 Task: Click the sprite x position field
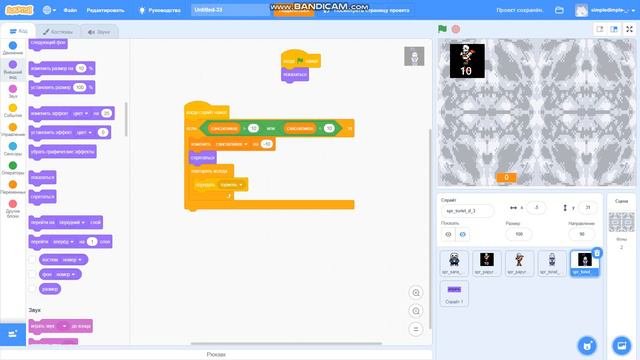coord(536,208)
